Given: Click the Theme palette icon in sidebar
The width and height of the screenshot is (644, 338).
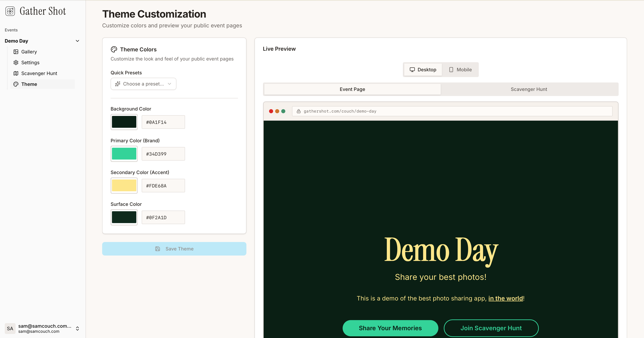Looking at the screenshot, I should point(16,84).
